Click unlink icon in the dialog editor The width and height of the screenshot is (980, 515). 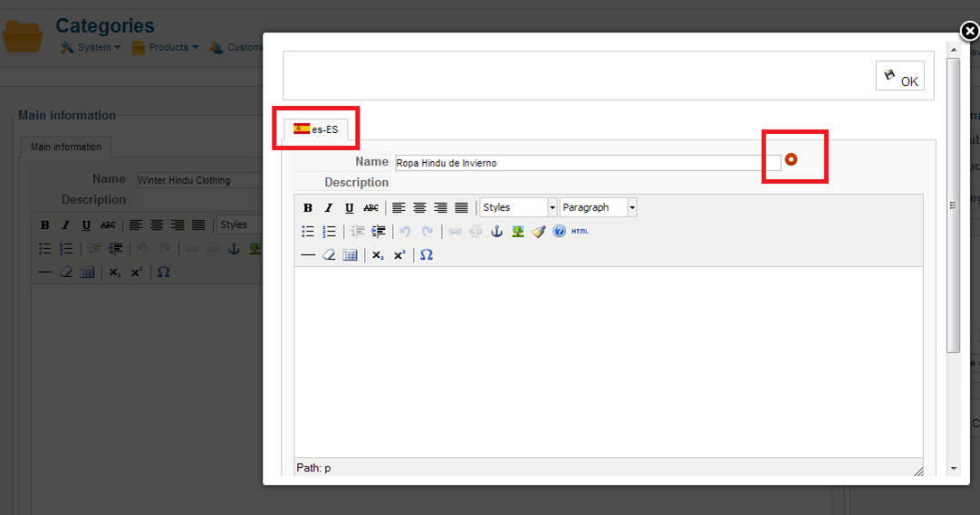click(x=476, y=232)
